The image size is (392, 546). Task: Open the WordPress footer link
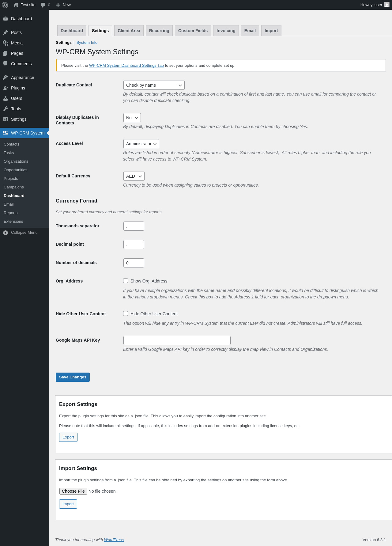click(x=114, y=540)
